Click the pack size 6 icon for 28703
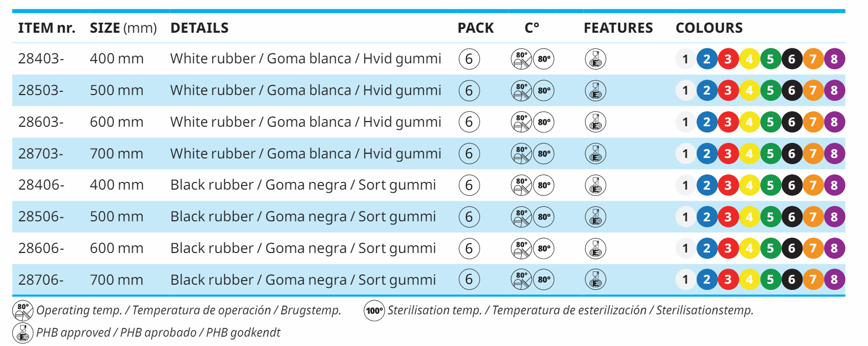The width and height of the screenshot is (868, 346). point(469,154)
